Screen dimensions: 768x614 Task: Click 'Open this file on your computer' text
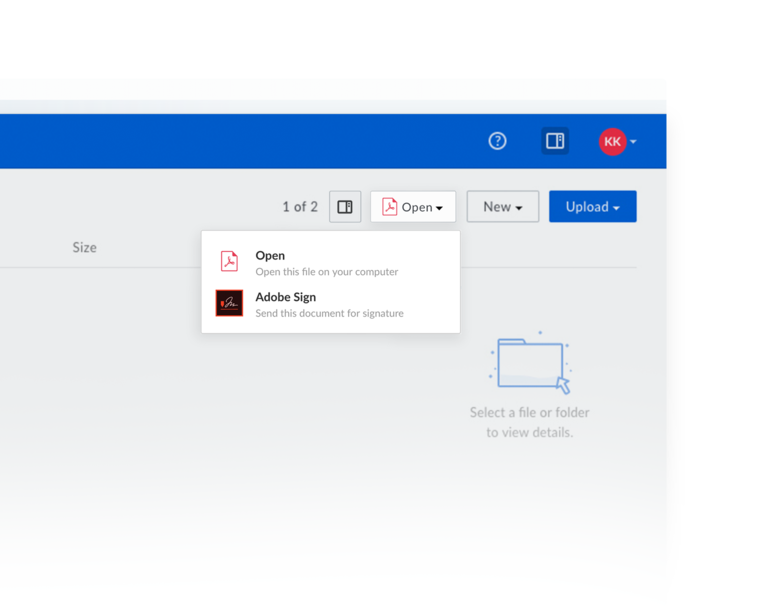click(x=326, y=272)
